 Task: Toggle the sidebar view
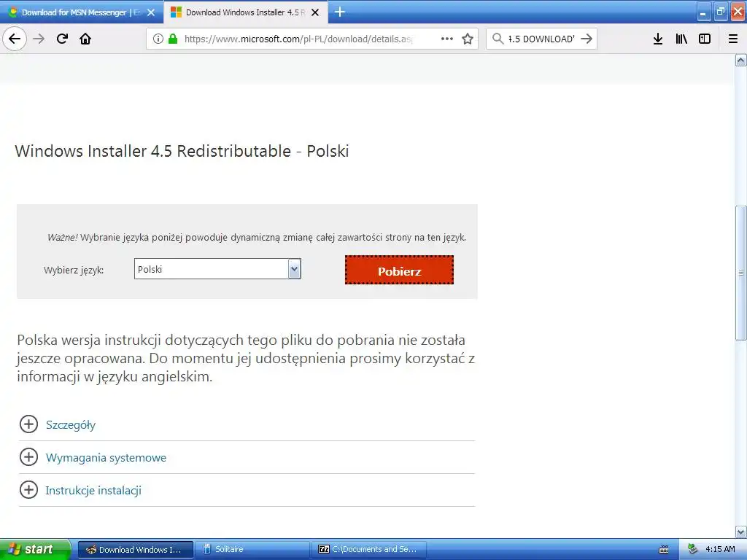click(705, 39)
